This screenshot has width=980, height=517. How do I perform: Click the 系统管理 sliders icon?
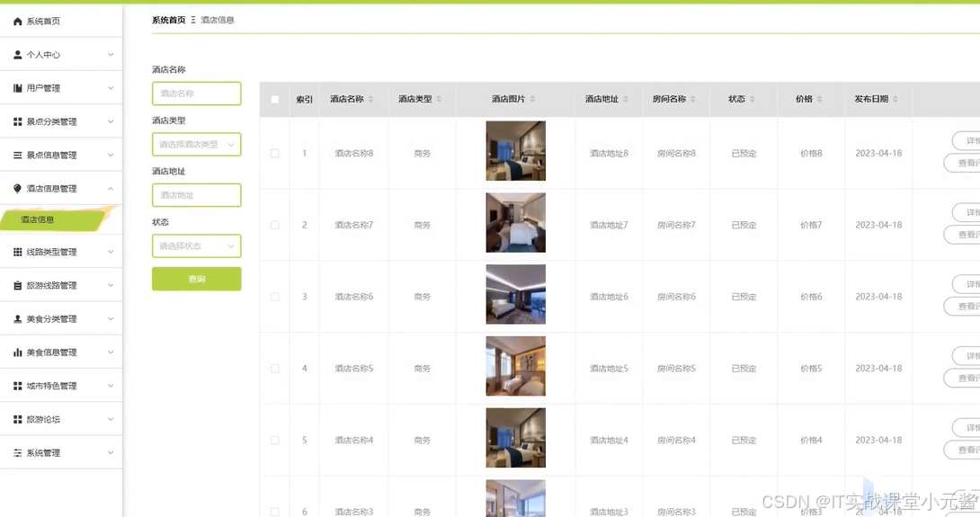[17, 453]
